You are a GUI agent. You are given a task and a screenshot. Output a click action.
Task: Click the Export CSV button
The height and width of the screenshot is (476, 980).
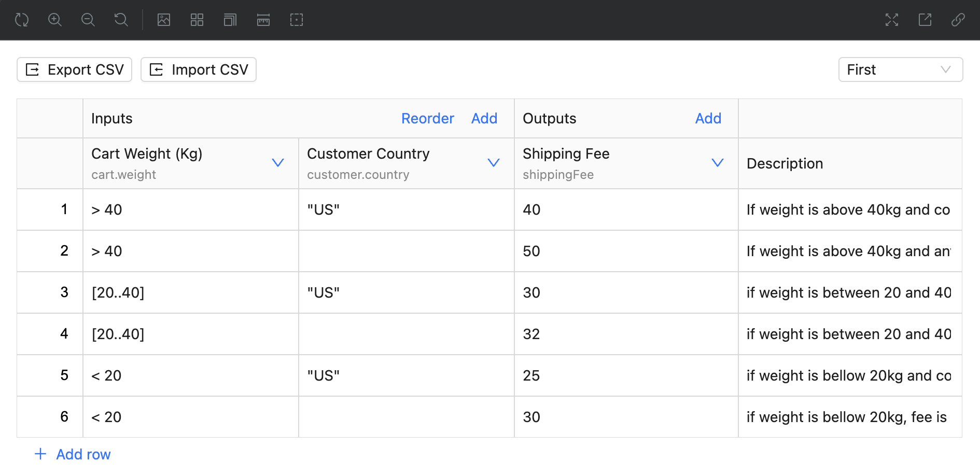pyautogui.click(x=74, y=69)
